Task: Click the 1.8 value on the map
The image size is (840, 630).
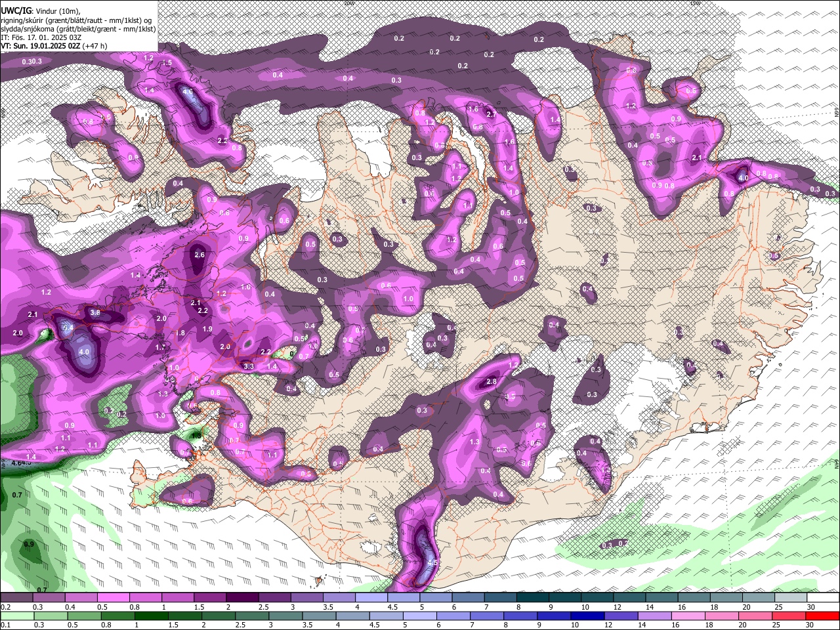Action: click(x=181, y=333)
